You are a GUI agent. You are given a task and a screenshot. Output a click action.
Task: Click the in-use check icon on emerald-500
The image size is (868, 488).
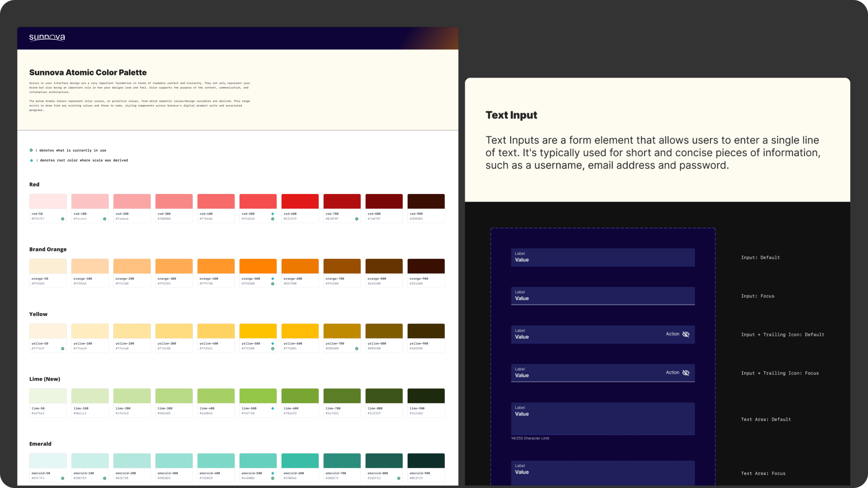(273, 478)
